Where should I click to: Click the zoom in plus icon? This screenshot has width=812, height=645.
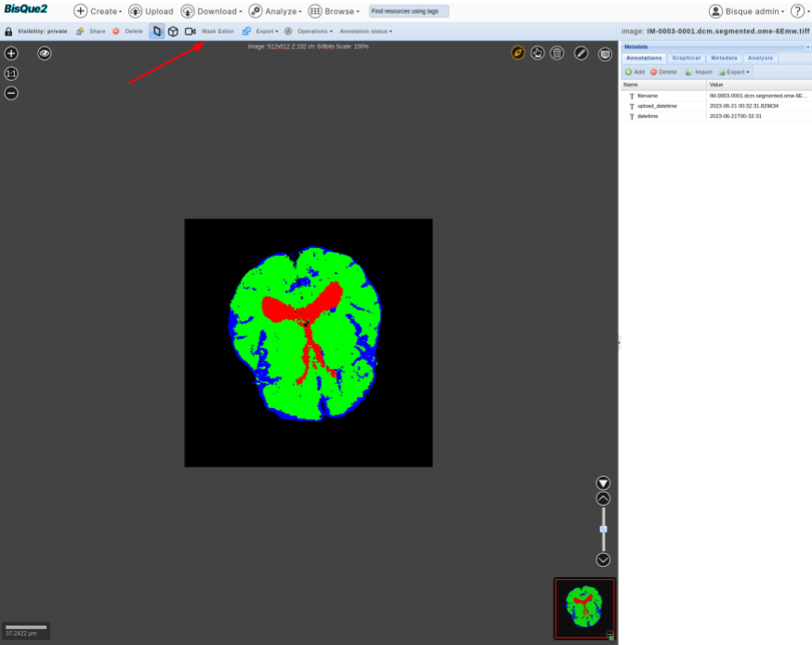click(11, 54)
